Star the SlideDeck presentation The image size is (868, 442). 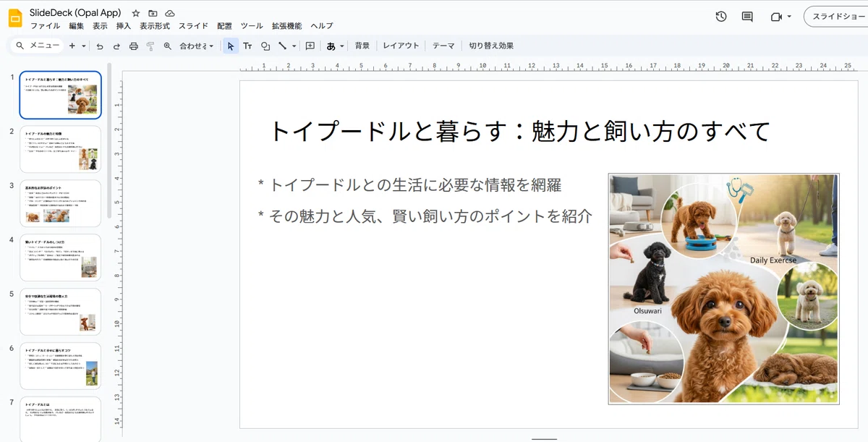[136, 13]
